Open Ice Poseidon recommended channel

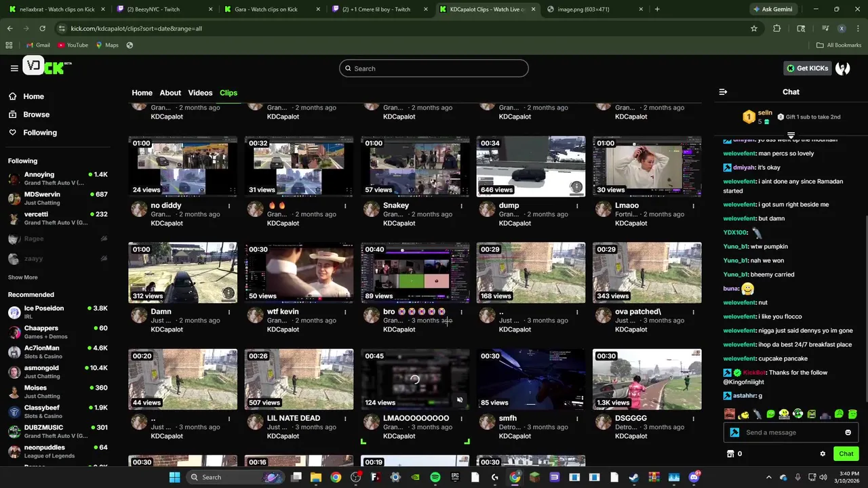pyautogui.click(x=58, y=312)
